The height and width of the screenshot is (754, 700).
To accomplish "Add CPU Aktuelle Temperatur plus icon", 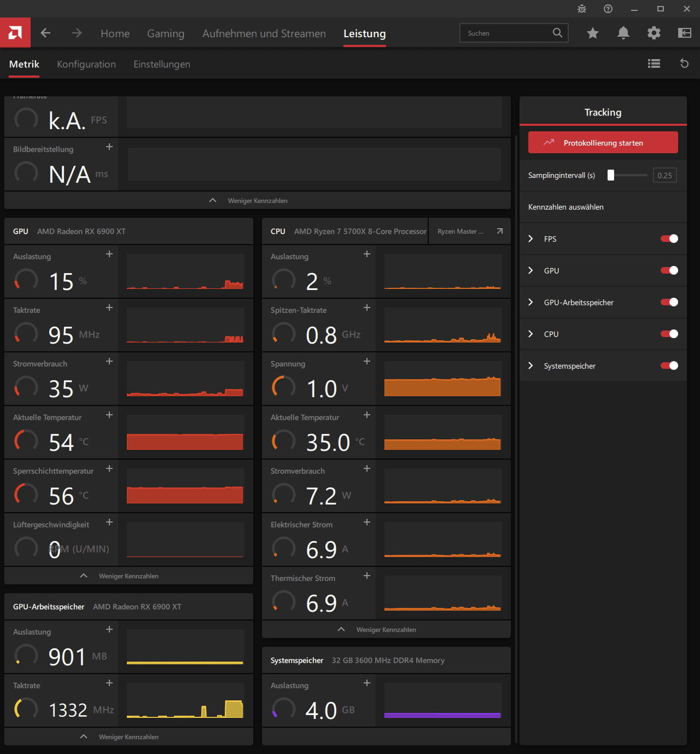I will tap(367, 415).
